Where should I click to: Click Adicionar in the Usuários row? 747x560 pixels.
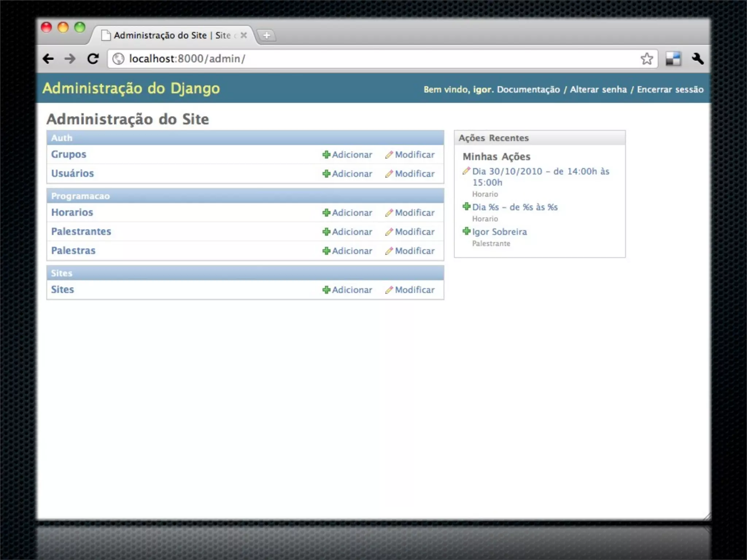(347, 174)
